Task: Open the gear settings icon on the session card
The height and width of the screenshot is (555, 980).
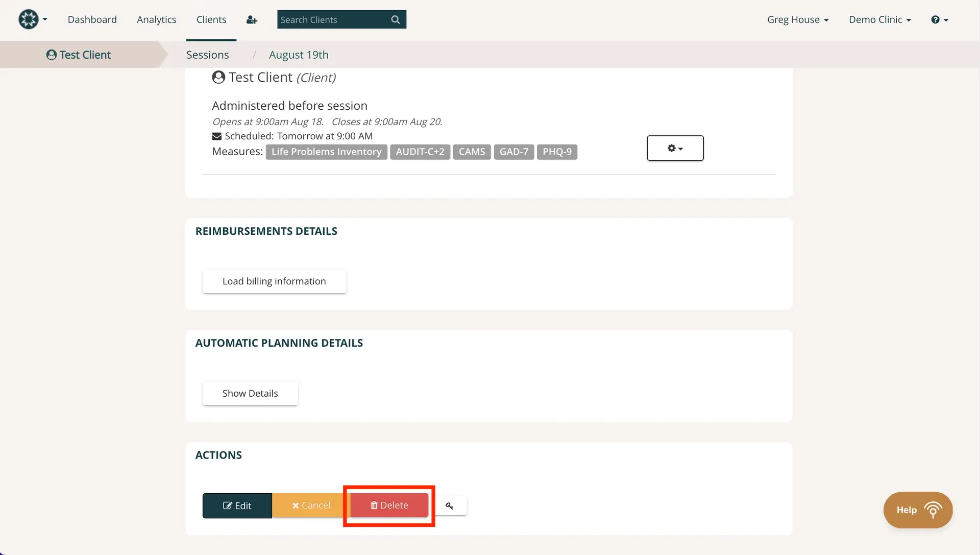Action: pyautogui.click(x=675, y=148)
